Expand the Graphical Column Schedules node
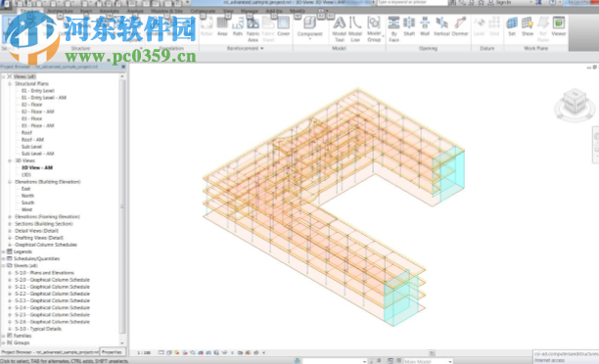The width and height of the screenshot is (599, 364). pyautogui.click(x=10, y=245)
